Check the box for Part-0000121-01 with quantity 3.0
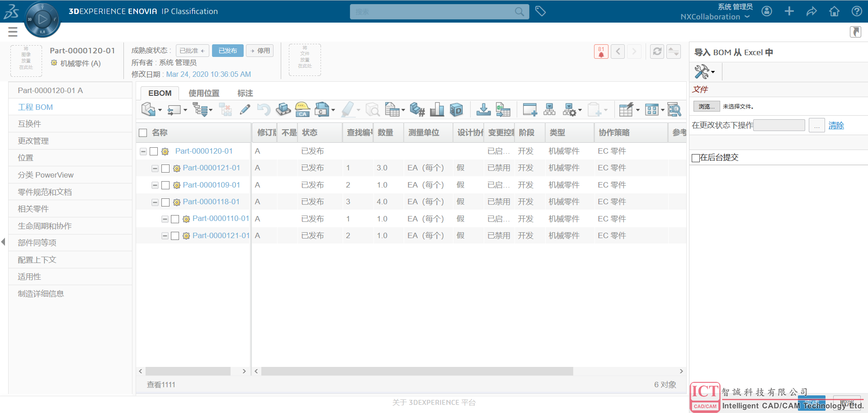This screenshot has height=413, width=868. click(x=165, y=169)
